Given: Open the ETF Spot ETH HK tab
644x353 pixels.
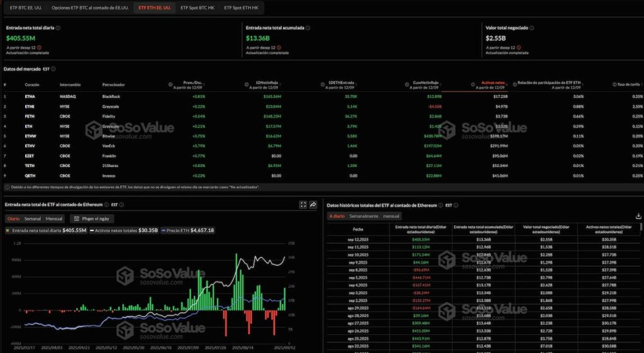Looking at the screenshot, I should [x=241, y=8].
